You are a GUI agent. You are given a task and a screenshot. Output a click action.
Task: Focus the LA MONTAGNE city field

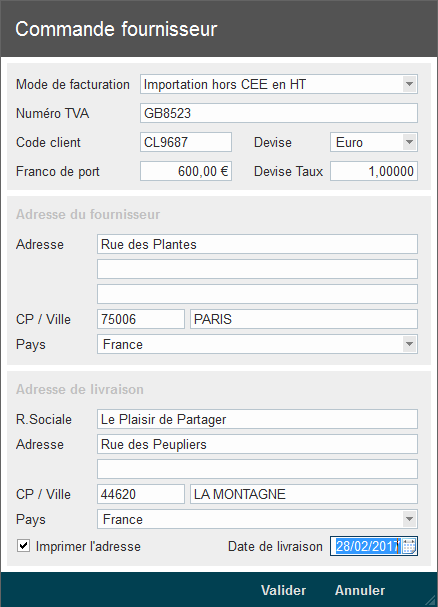tap(304, 494)
